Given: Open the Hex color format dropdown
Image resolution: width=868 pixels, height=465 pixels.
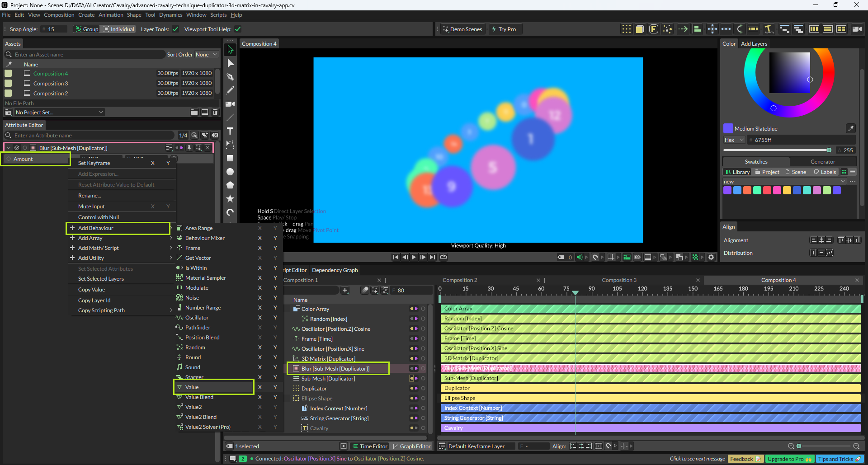Looking at the screenshot, I should click(734, 140).
